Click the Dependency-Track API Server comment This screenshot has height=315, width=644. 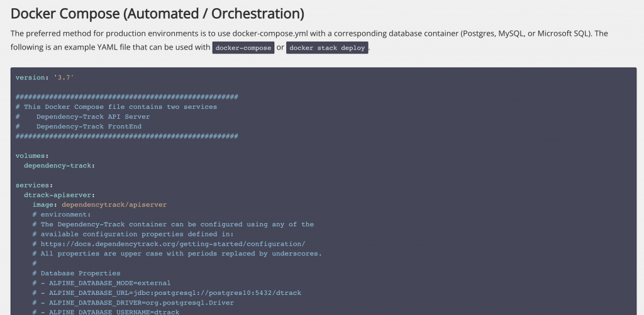click(x=92, y=116)
